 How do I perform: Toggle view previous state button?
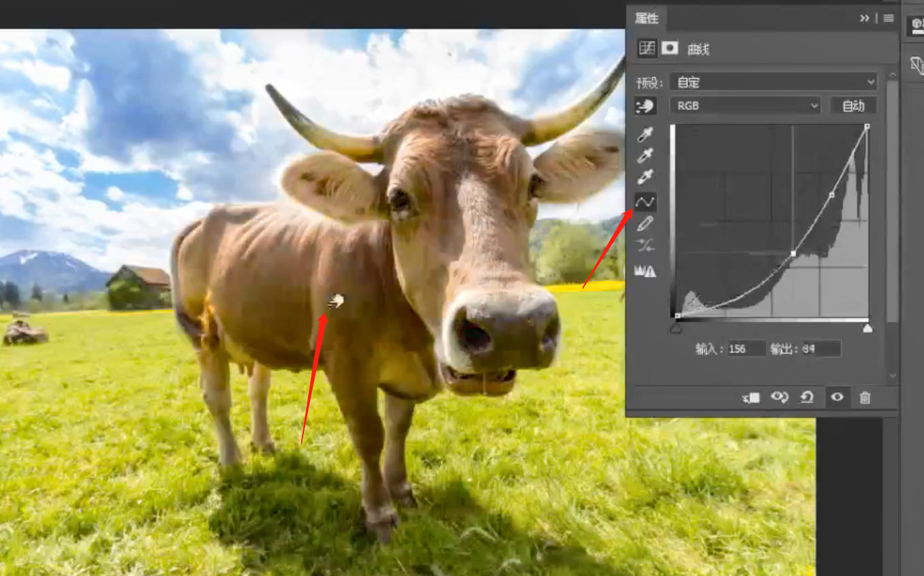779,398
